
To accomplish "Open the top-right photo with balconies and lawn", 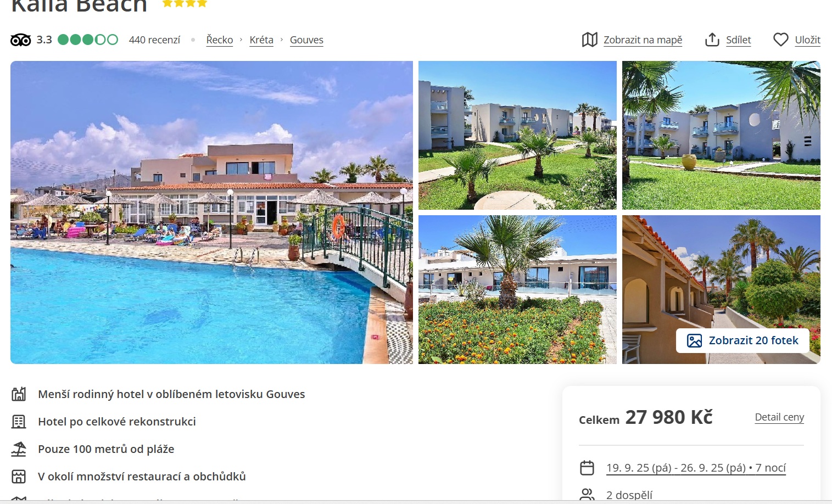I will pos(721,135).
